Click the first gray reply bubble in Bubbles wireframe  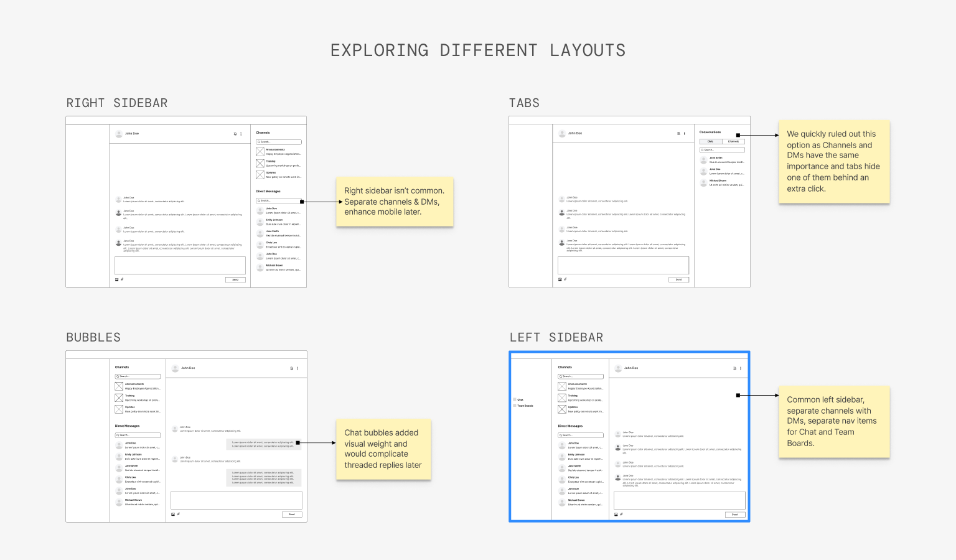coord(264,444)
